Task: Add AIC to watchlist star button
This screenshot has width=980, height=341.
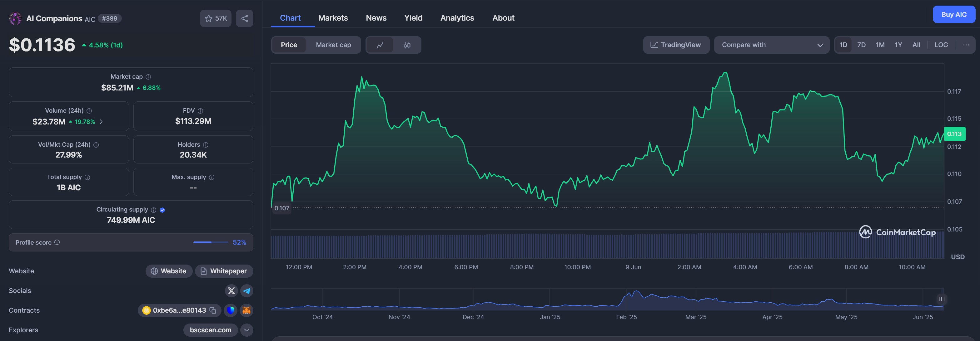Action: point(216,18)
